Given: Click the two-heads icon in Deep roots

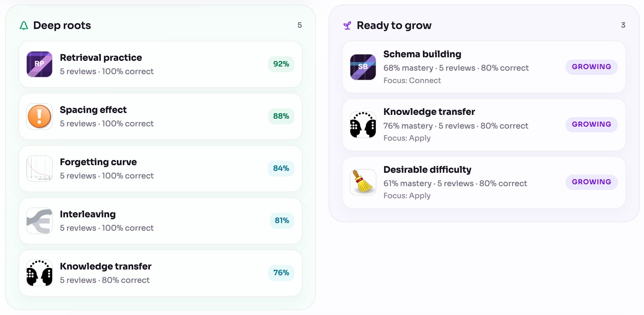Looking at the screenshot, I should coord(39,273).
